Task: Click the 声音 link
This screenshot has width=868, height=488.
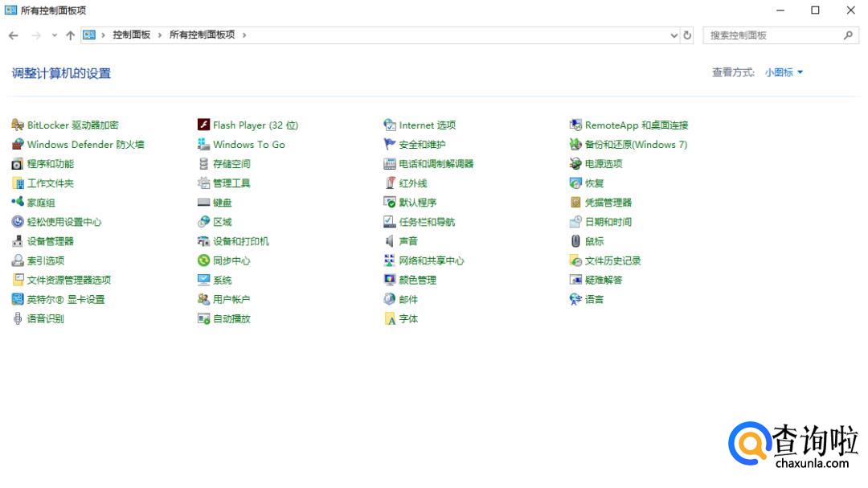Action: [x=408, y=241]
